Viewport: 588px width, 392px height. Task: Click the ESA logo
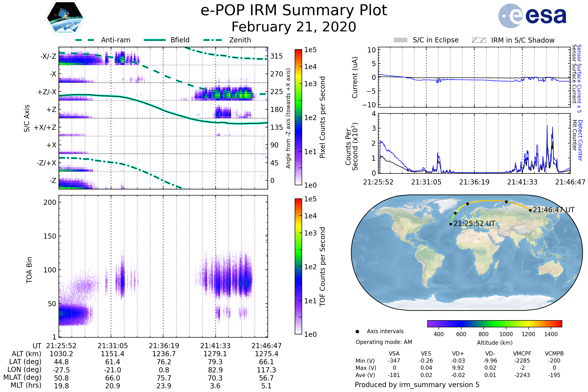pos(532,15)
